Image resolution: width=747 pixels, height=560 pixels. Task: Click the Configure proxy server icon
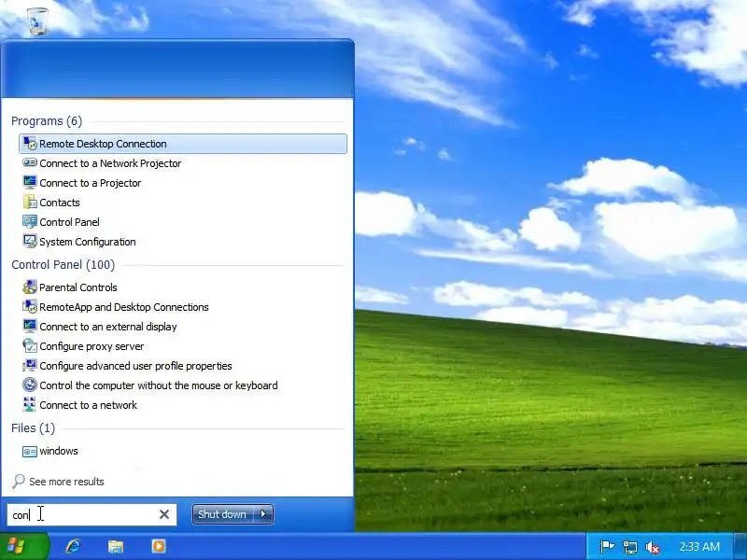coord(30,345)
